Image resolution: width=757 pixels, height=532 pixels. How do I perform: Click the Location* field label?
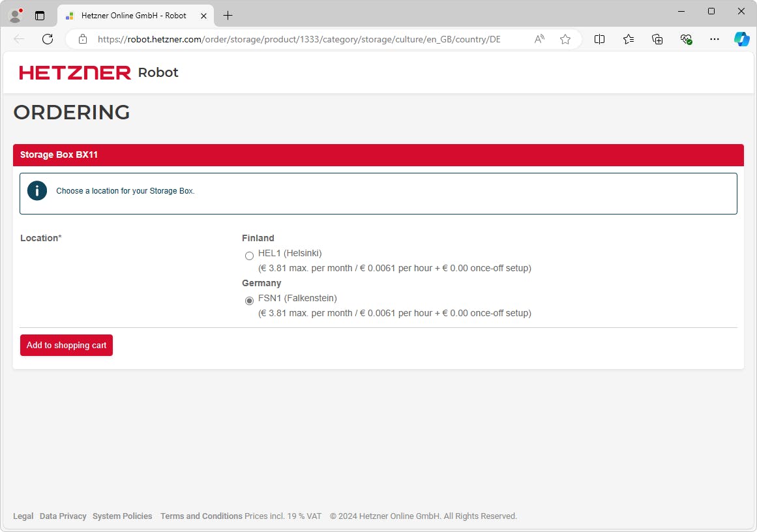point(41,238)
